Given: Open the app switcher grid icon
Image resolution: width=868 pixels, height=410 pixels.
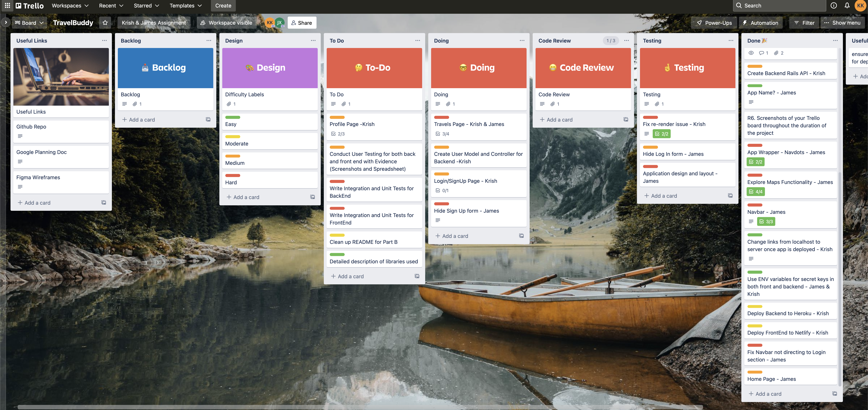Looking at the screenshot, I should (x=7, y=5).
